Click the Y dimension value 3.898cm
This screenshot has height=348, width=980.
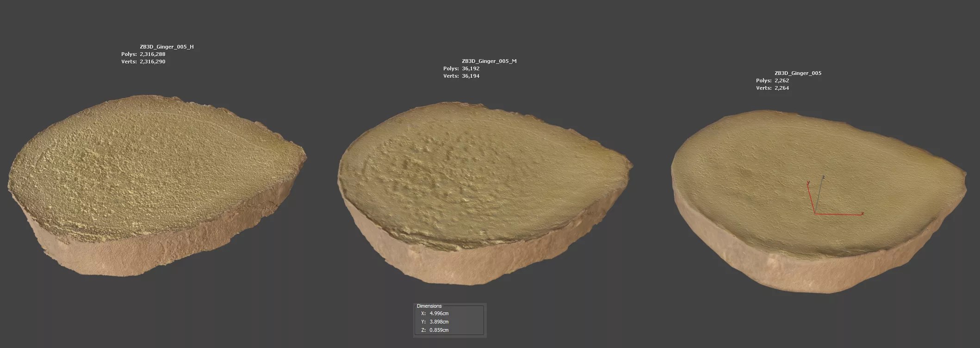(439, 322)
